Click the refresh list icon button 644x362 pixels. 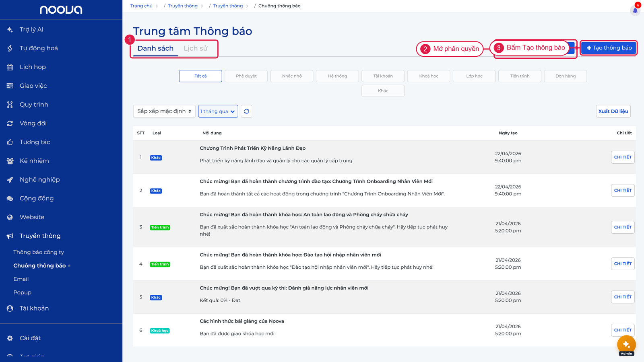(246, 111)
